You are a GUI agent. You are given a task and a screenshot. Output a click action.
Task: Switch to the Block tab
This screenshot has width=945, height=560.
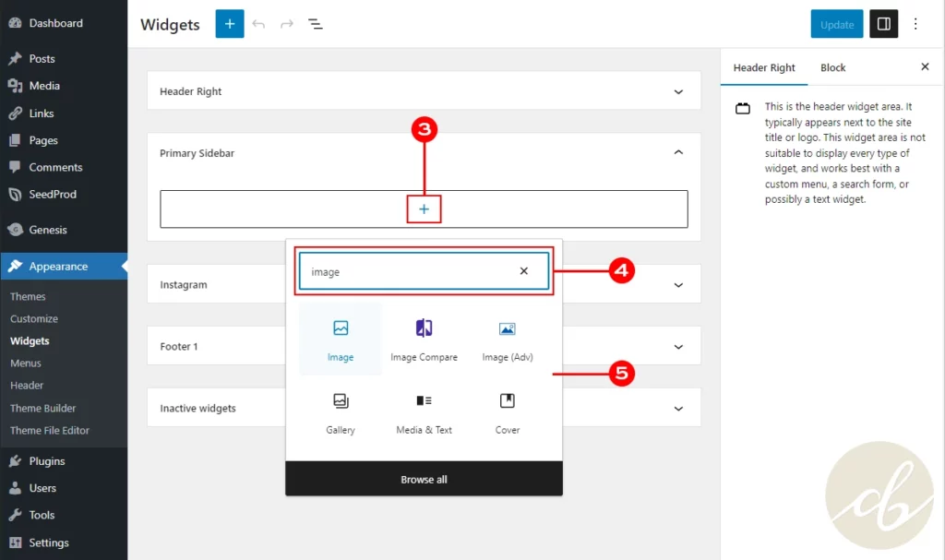[832, 67]
